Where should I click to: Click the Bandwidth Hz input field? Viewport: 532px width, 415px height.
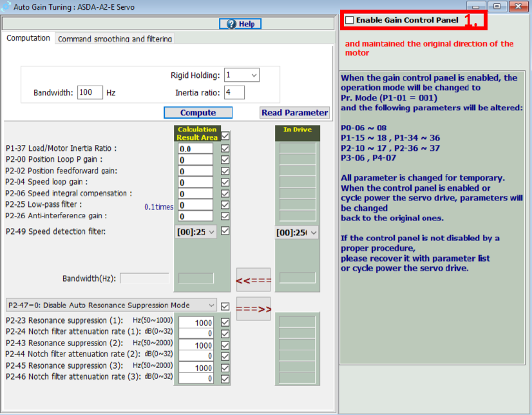(90, 93)
